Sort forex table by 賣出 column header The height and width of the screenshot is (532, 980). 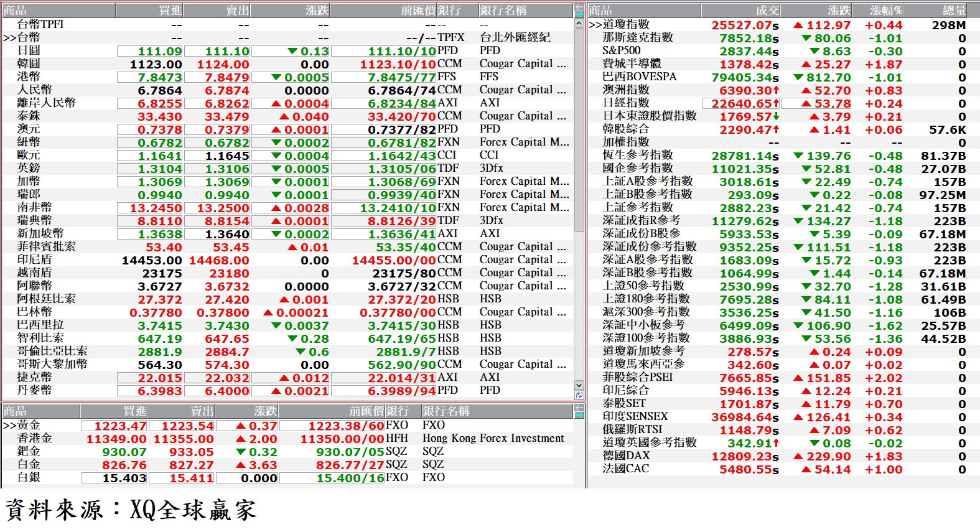point(217,11)
